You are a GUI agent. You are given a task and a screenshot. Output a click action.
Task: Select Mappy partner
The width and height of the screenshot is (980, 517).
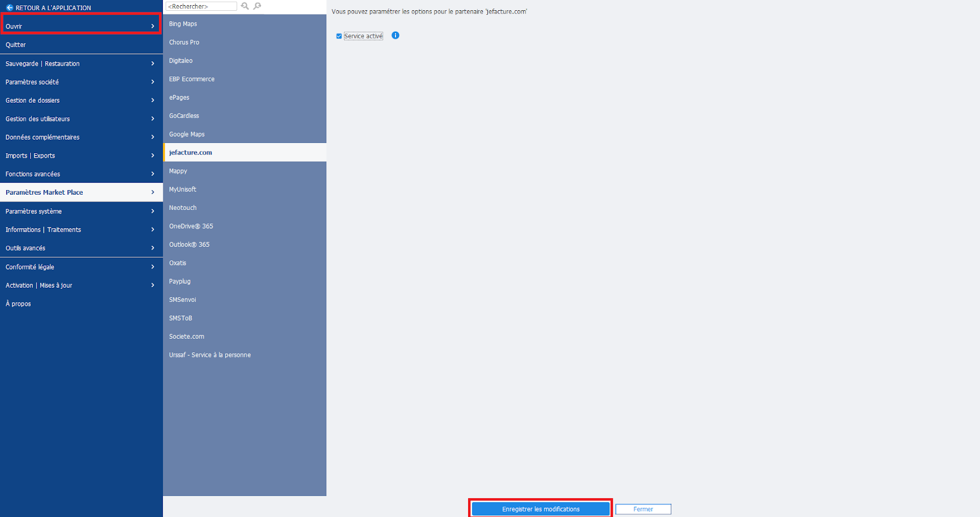coord(245,171)
